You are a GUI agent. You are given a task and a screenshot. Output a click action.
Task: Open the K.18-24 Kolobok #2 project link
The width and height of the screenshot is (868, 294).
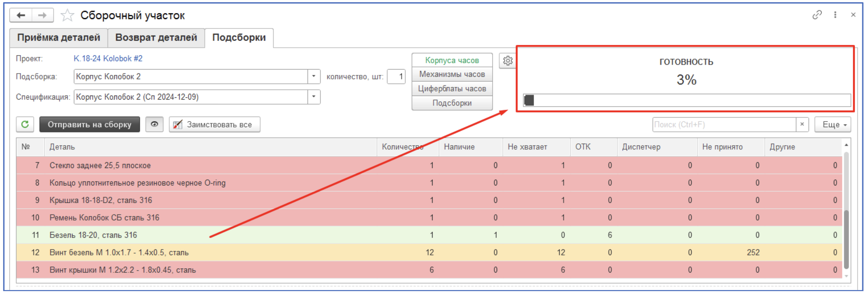[x=108, y=59]
